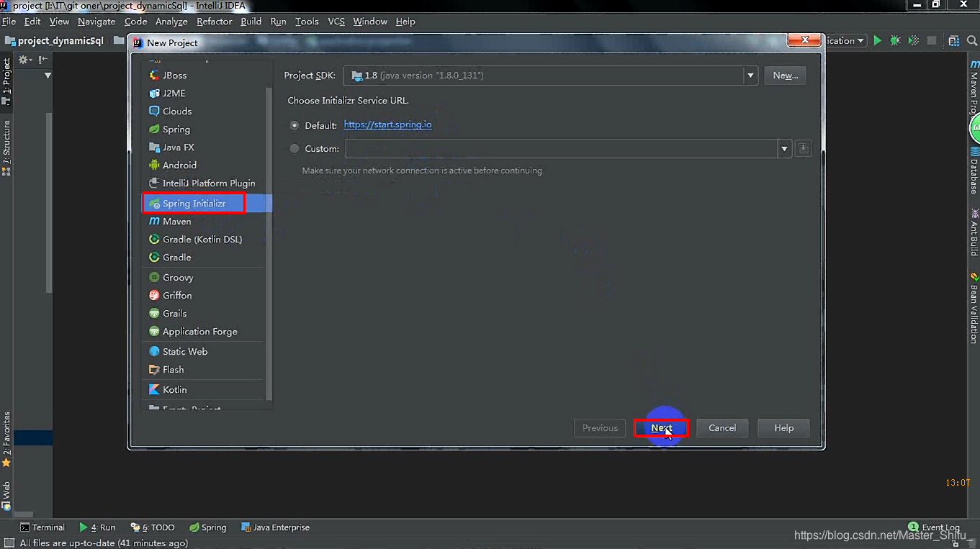Click the Kotlin 'K' icon
The height and width of the screenshot is (549, 980).
coord(154,389)
